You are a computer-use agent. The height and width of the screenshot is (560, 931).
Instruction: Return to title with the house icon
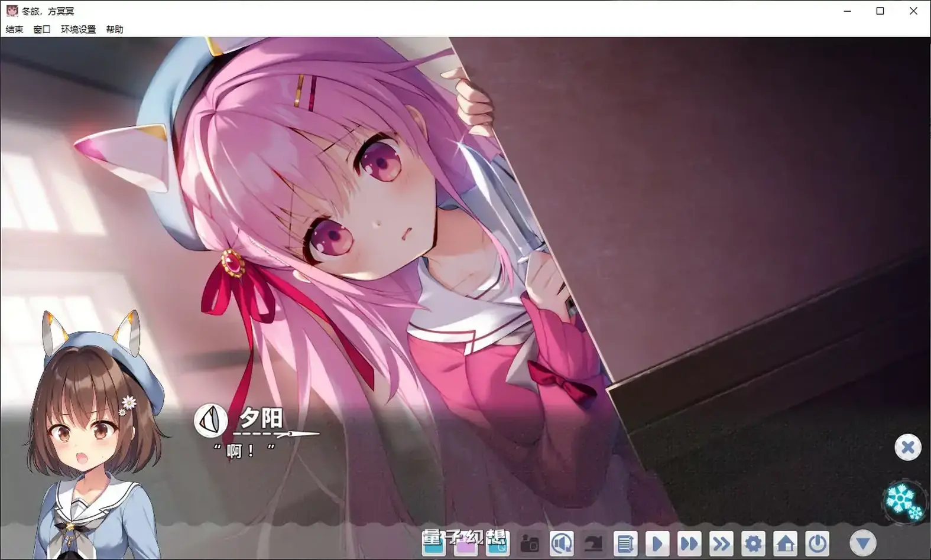[785, 543]
